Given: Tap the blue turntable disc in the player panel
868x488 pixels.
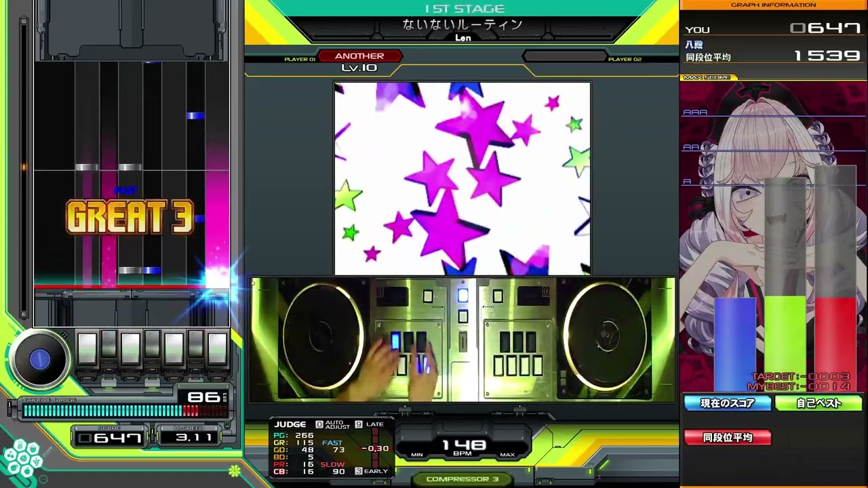Looking at the screenshot, I should tap(39, 360).
